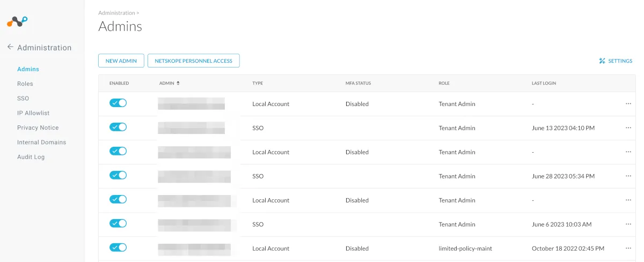Disable the admin who logged in June 28 2023

118,175
